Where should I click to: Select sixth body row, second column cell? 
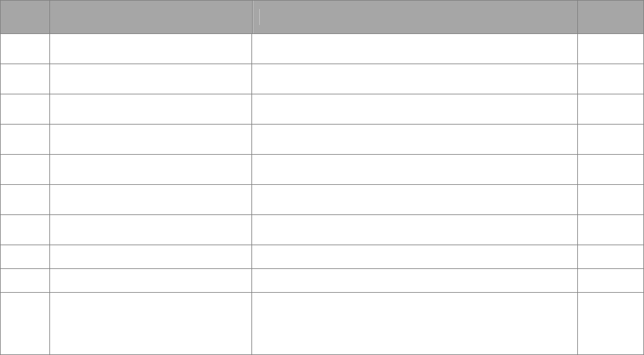(x=150, y=200)
